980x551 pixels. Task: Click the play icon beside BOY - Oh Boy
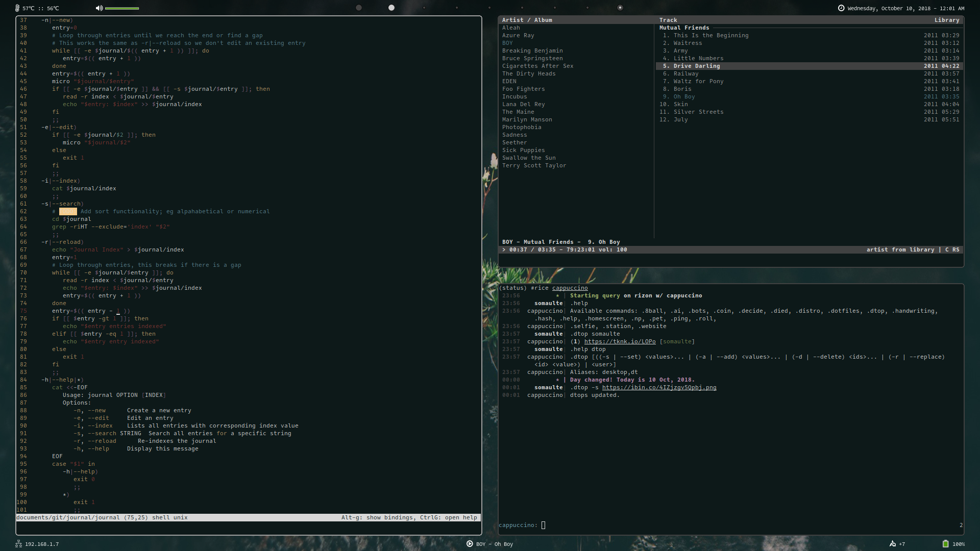(470, 544)
